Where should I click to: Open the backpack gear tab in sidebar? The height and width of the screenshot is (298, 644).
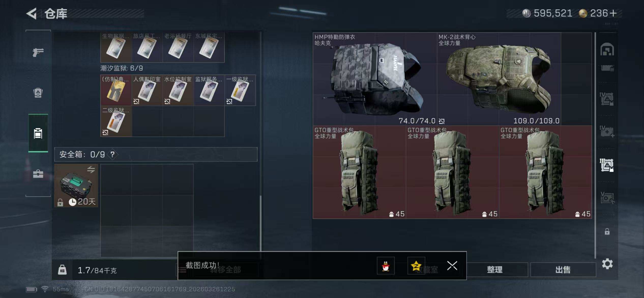click(38, 93)
